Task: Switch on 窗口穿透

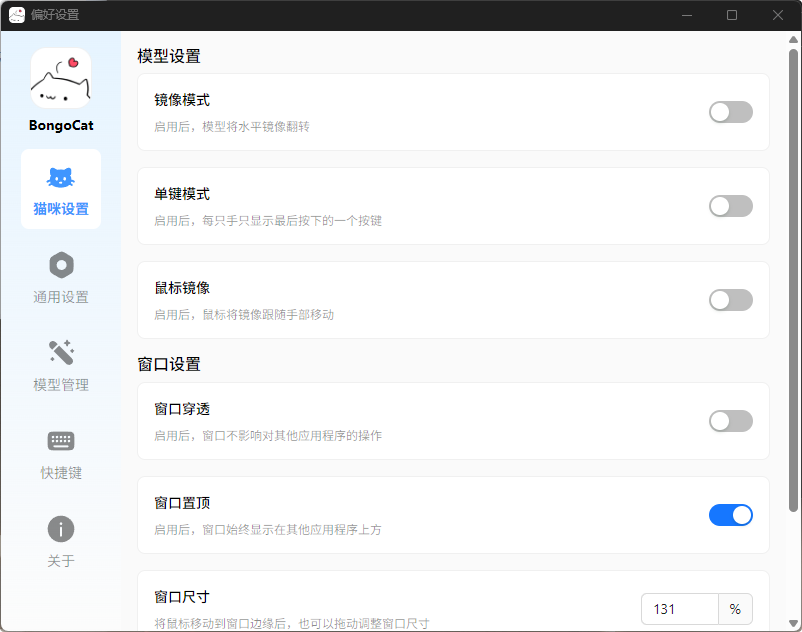Action: point(731,421)
